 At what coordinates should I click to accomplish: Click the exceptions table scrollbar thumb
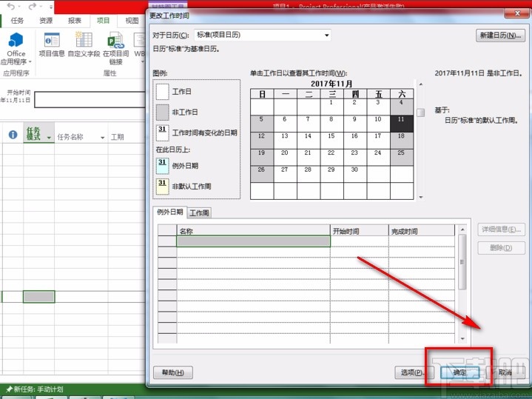point(462,262)
